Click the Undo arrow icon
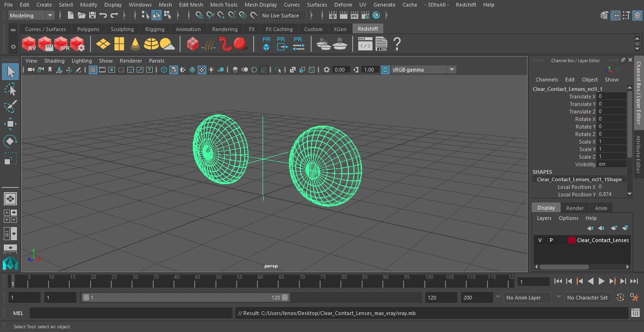This screenshot has width=644, height=332. 103,16
